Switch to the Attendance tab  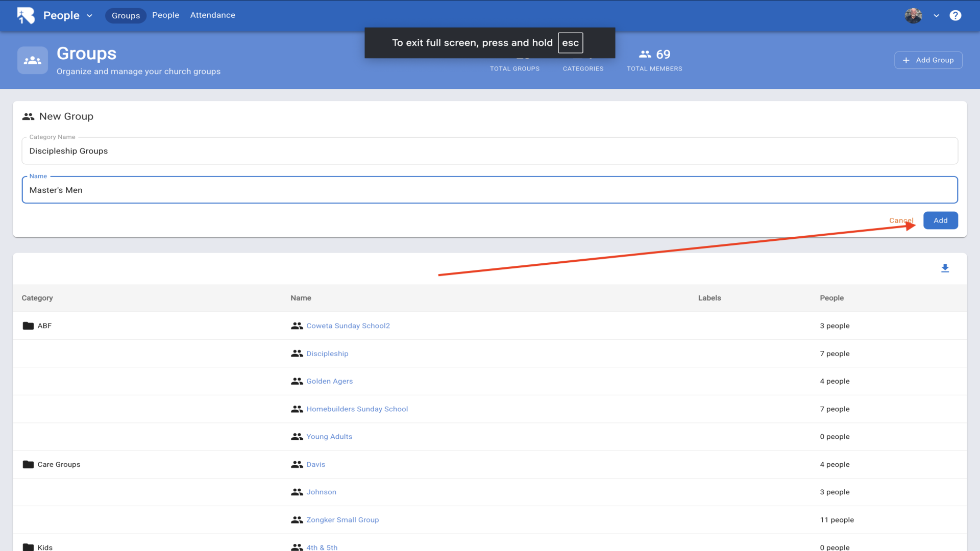(x=212, y=15)
